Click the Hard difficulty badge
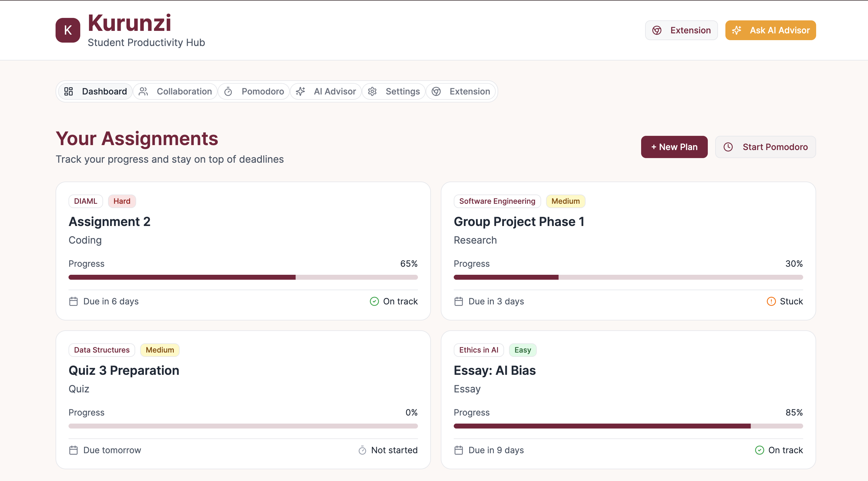Screen dimensions: 868x481 [x=122, y=201]
